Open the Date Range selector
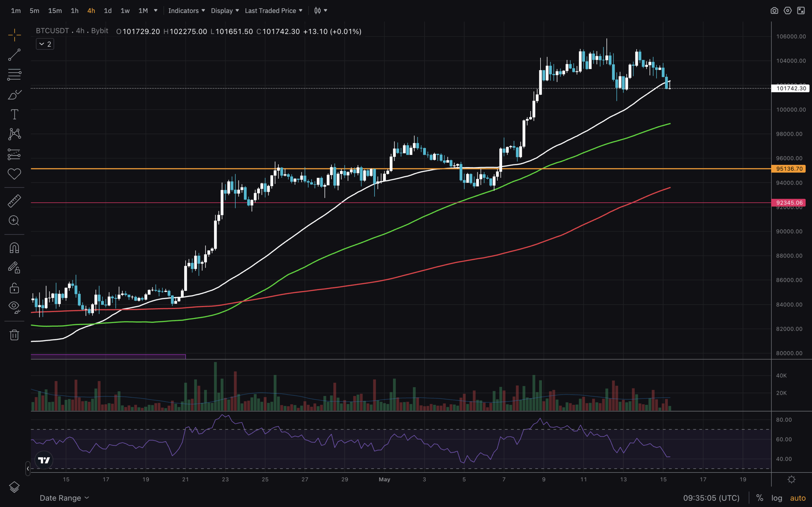Screen dimensions: 812x507 pyautogui.click(x=64, y=498)
